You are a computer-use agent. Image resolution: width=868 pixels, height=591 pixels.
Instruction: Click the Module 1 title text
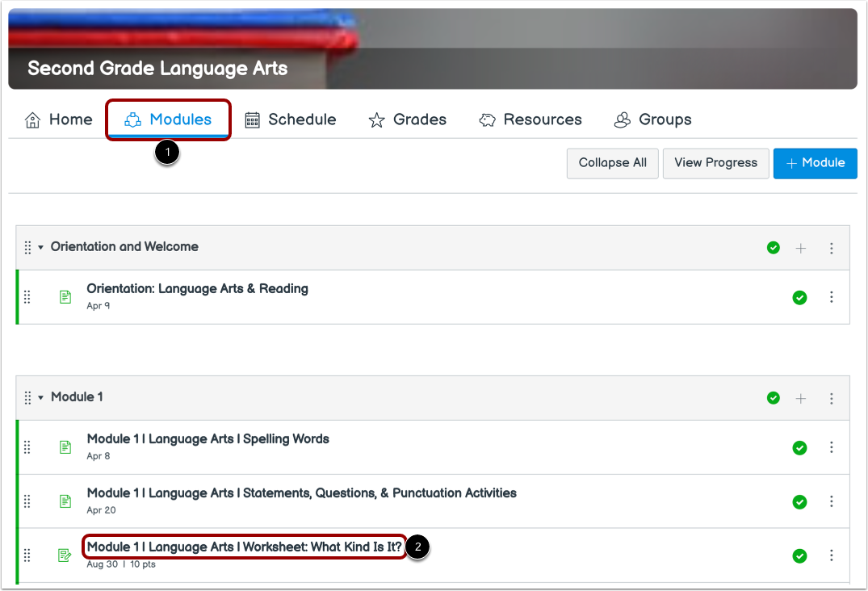(x=77, y=397)
